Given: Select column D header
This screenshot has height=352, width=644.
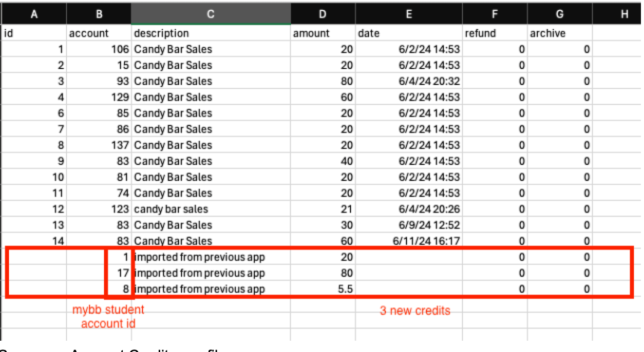Looking at the screenshot, I should tap(323, 14).
